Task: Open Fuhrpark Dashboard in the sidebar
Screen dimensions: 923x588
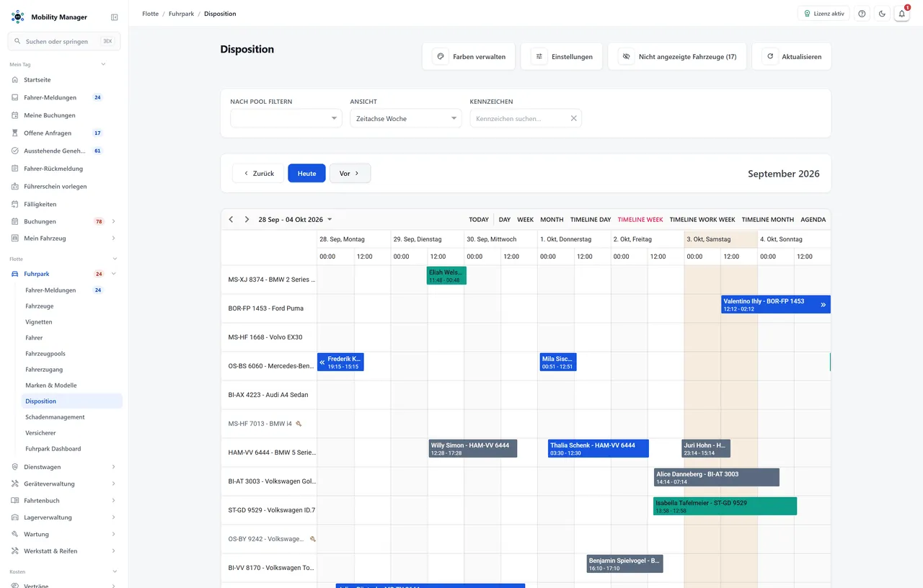Action: [53, 449]
